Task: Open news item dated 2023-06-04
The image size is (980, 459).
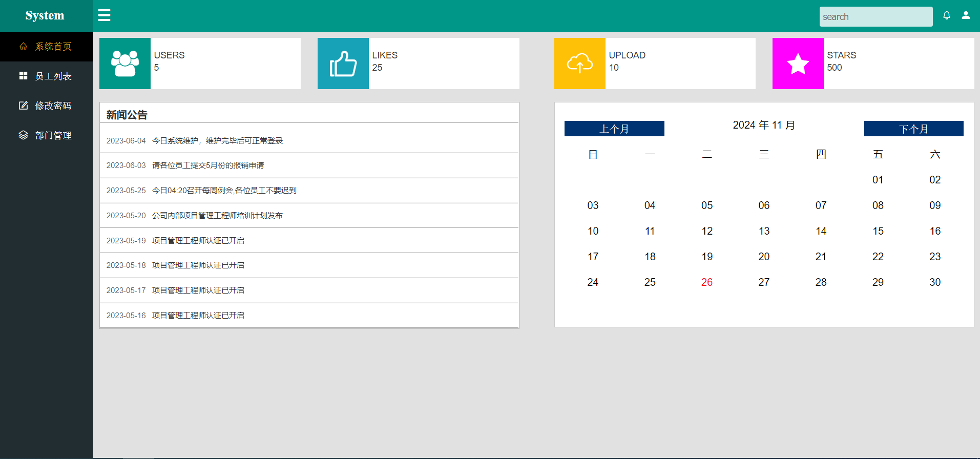Action: click(217, 141)
